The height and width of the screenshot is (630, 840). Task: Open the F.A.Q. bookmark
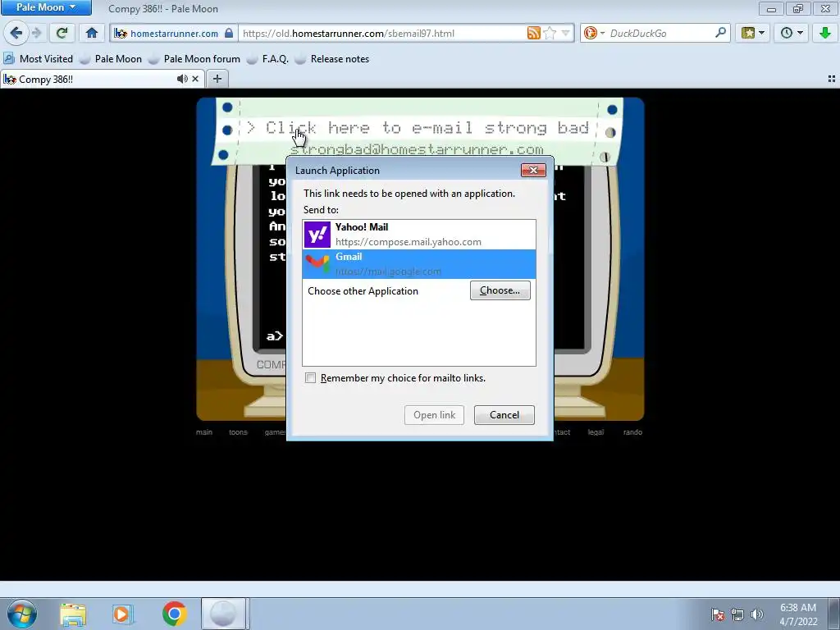[268, 59]
